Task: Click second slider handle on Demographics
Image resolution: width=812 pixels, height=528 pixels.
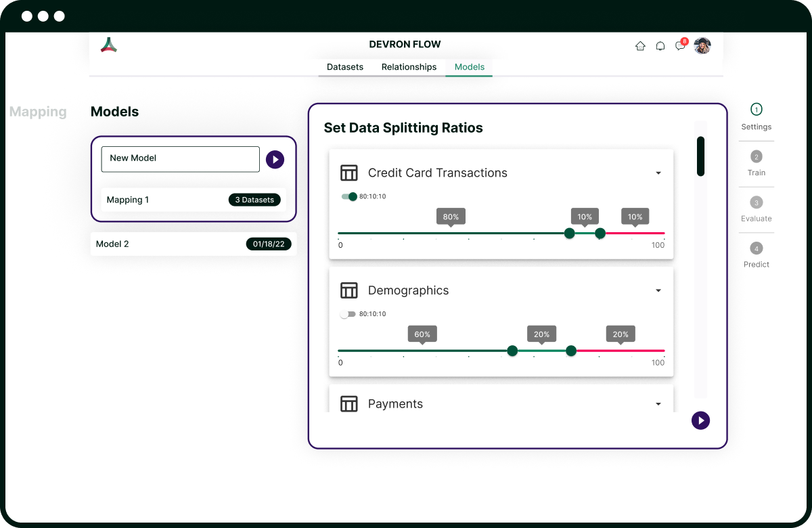Action: click(x=571, y=351)
